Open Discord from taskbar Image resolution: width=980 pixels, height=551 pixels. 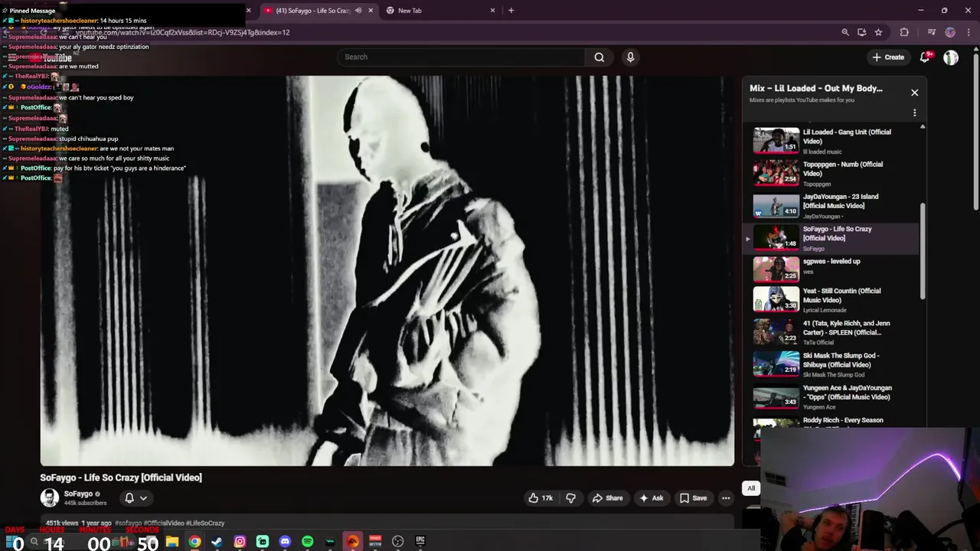coord(285,542)
